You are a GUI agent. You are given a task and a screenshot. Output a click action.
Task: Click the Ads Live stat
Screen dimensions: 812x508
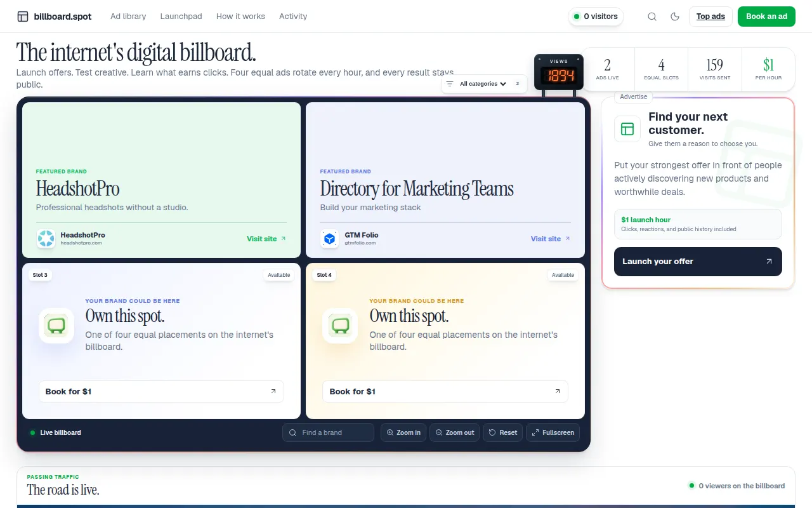(x=608, y=69)
